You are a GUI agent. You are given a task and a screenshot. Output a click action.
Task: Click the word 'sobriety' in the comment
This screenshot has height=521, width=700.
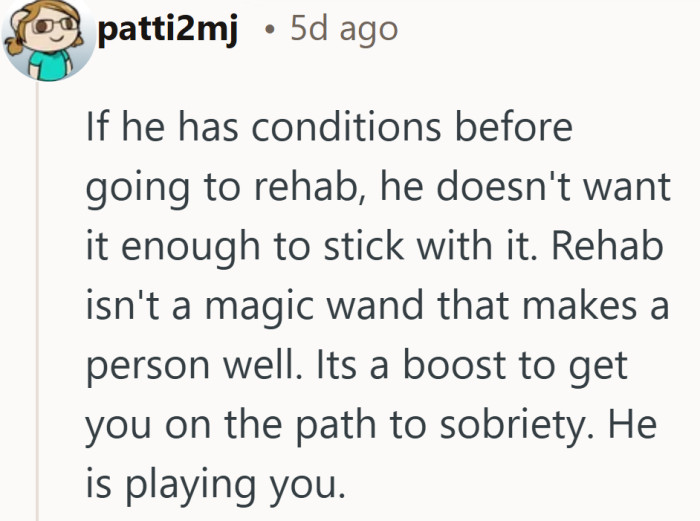[517, 424]
